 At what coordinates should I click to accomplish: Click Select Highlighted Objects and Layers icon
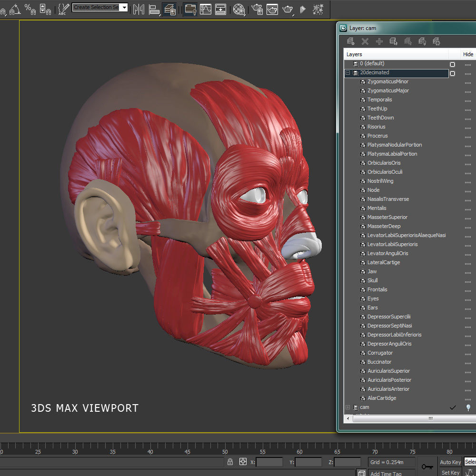394,42
